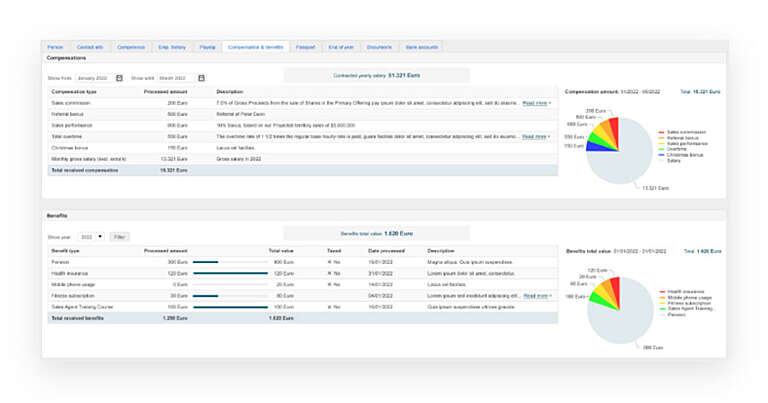Open the Show year 2022 dropdown
Image resolution: width=768 pixels, height=403 pixels.
tap(91, 237)
